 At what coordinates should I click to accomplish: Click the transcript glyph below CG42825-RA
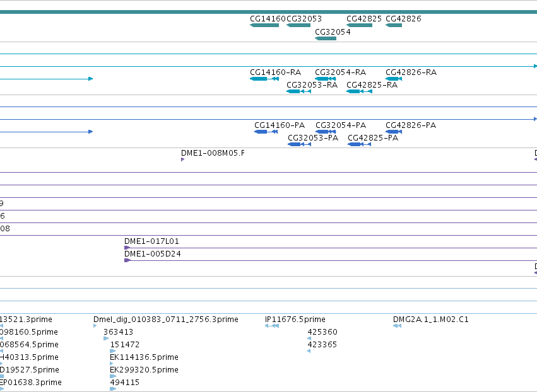pos(359,91)
